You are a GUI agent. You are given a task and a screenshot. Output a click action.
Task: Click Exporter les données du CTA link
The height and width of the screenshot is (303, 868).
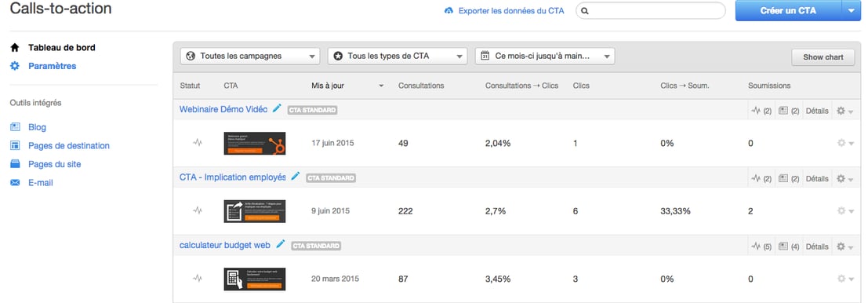511,10
